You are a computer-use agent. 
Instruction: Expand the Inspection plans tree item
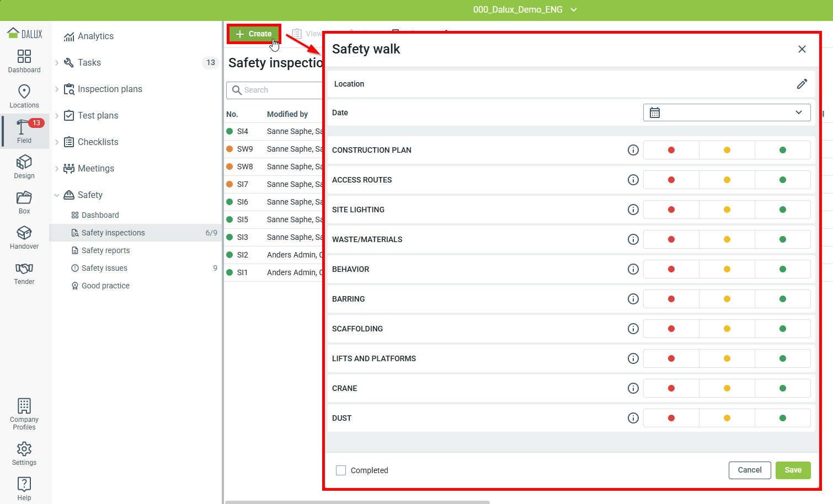[57, 89]
